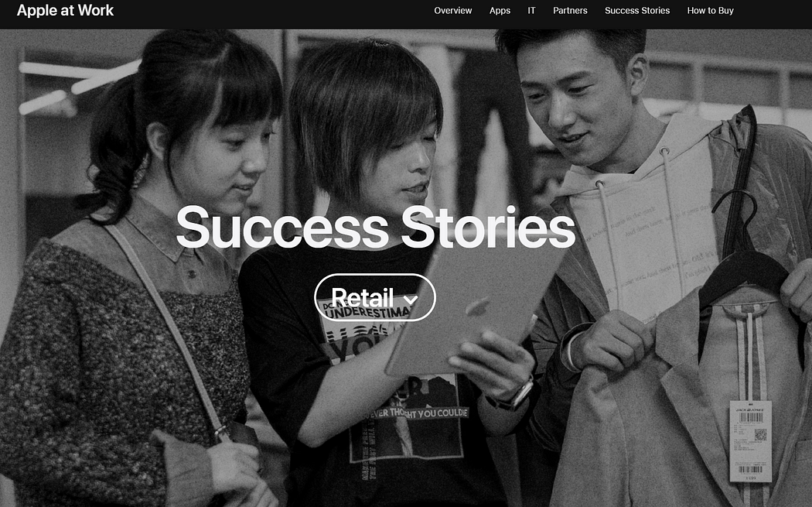Click the barcode on the Jack & Jones tag

pyautogui.click(x=750, y=418)
